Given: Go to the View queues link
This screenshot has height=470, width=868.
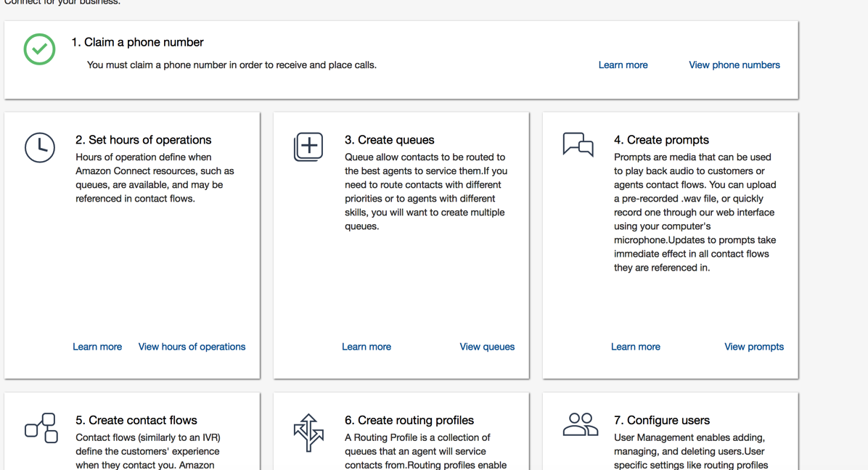Looking at the screenshot, I should coord(487,347).
